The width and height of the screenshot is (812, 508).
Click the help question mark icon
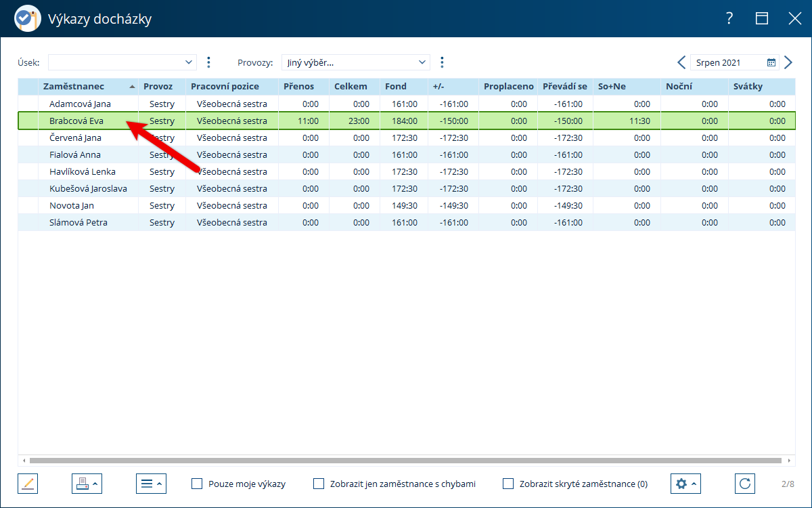tap(729, 18)
